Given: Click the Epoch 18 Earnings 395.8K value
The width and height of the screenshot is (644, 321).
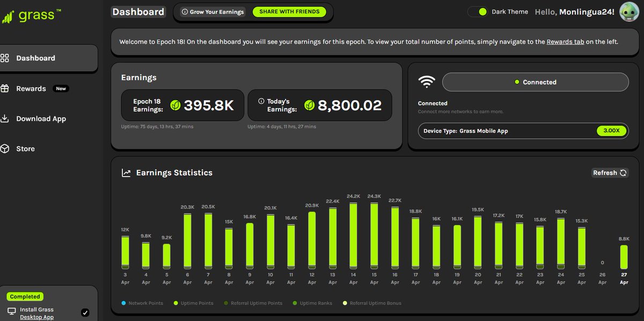Looking at the screenshot, I should click(x=209, y=105).
